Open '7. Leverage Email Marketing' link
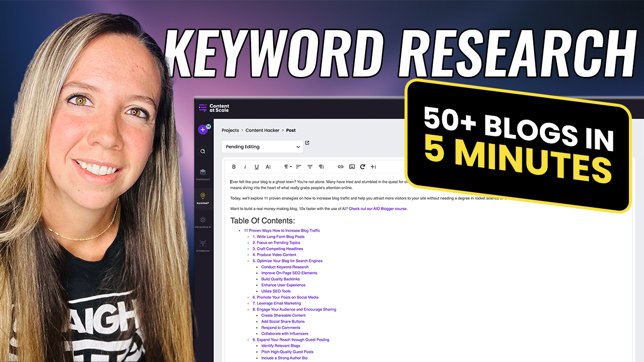Viewport: 644px width, 362px height. tap(277, 303)
